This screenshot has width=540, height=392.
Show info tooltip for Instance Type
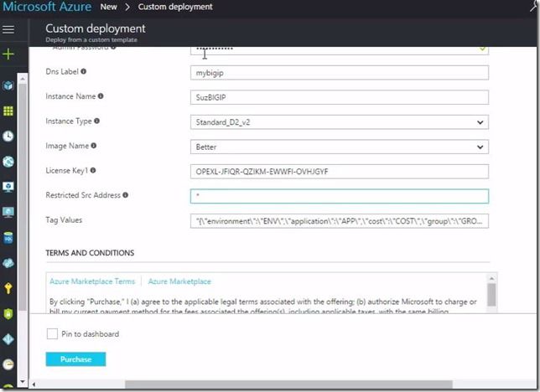tap(96, 121)
